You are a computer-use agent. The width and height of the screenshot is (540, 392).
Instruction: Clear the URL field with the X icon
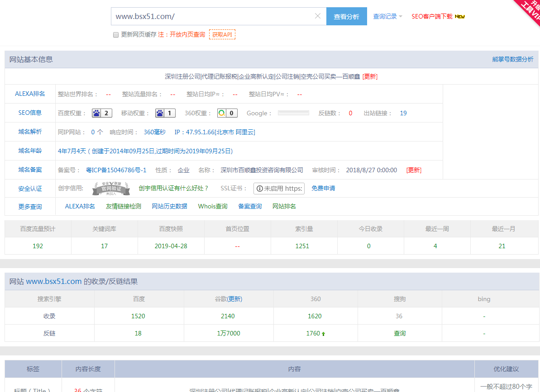pyautogui.click(x=317, y=16)
